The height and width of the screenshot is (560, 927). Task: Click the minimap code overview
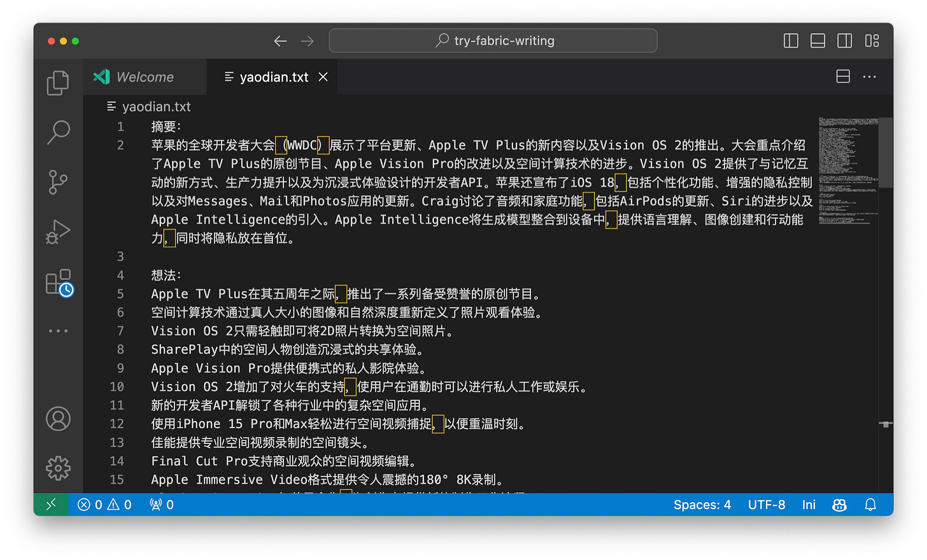pyautogui.click(x=848, y=171)
